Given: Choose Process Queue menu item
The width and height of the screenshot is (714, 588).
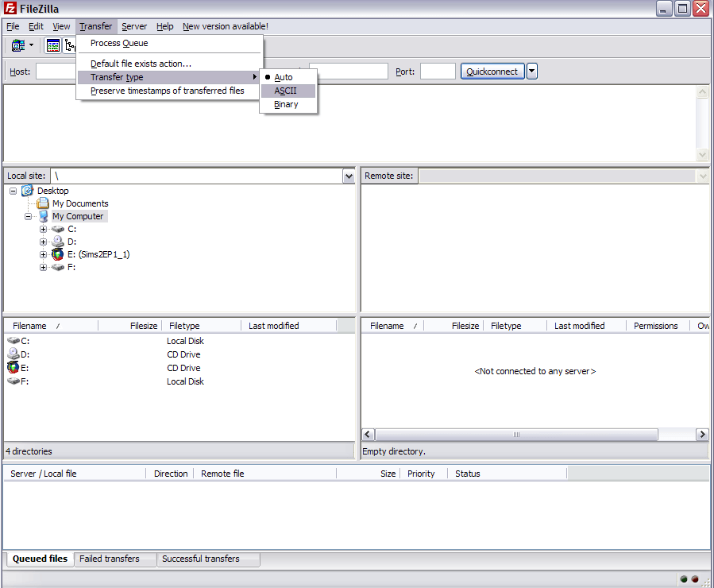Looking at the screenshot, I should coord(169,43).
